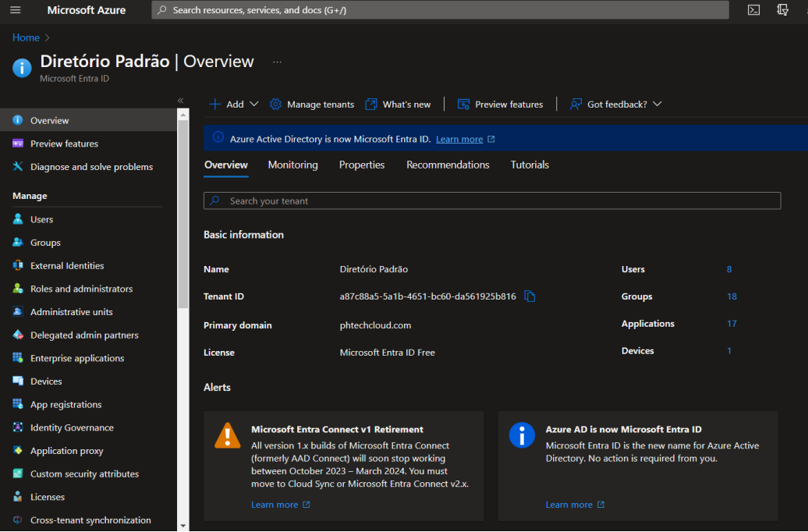This screenshot has height=532, width=808.
Task: Click the Diagnose and solve problems wrench icon
Action: click(x=17, y=166)
